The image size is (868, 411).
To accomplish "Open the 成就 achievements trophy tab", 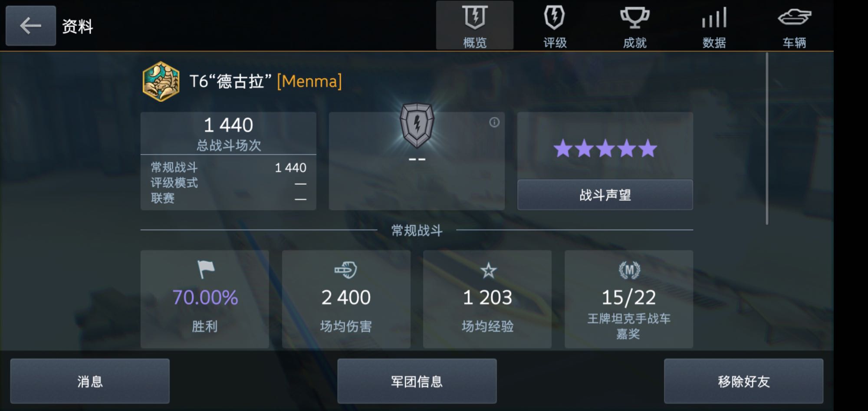I will 635,25.
